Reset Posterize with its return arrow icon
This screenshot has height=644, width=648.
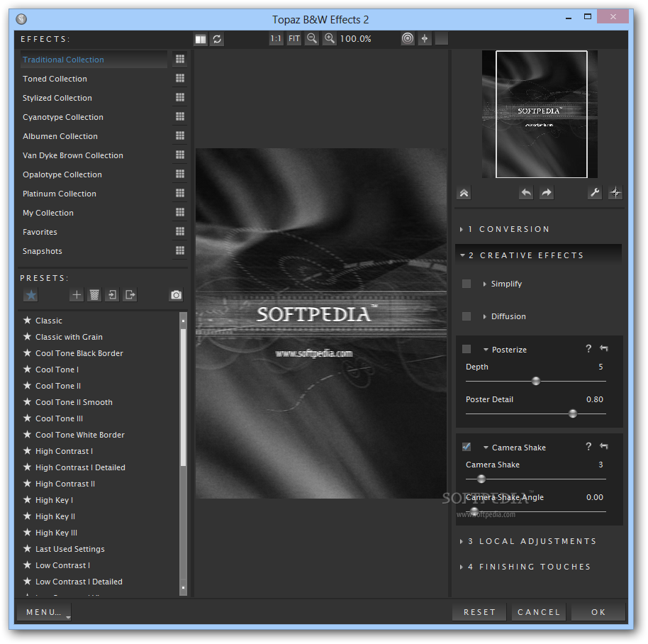tap(604, 348)
